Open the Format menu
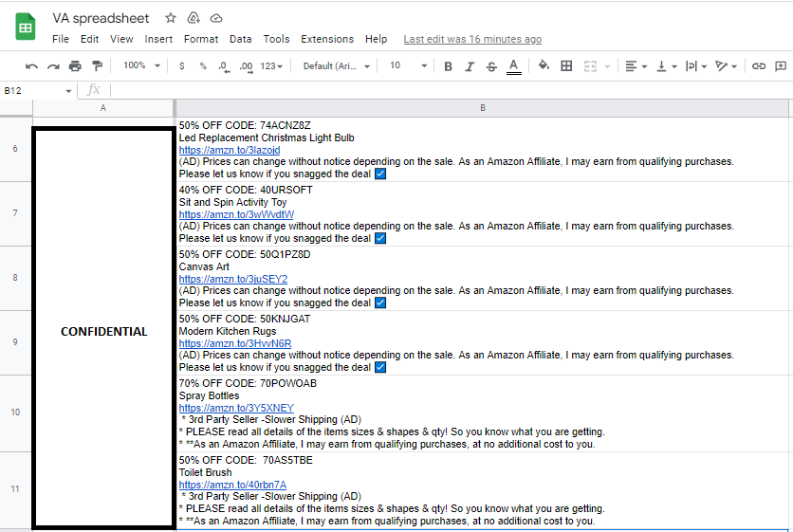 [201, 39]
